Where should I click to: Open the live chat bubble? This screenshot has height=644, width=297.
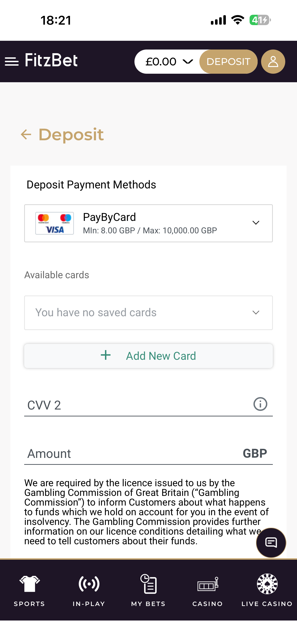pos(271,542)
